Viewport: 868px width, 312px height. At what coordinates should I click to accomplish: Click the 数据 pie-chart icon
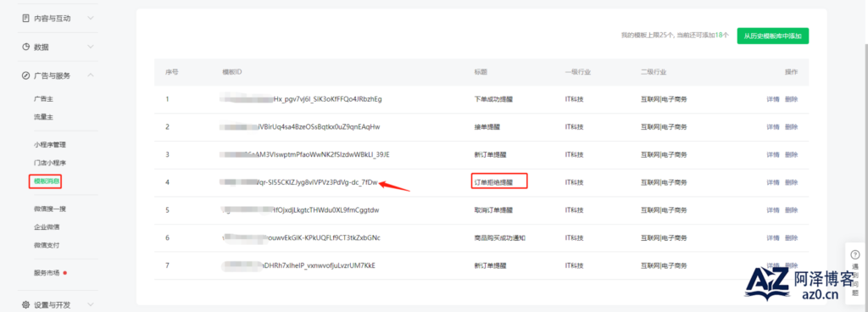point(25,47)
